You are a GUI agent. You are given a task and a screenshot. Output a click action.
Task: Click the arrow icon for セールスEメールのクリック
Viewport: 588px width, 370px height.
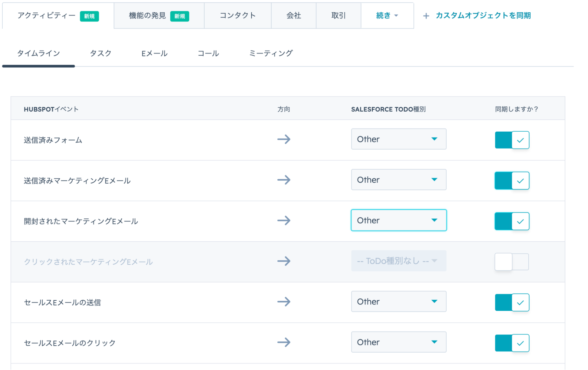(284, 342)
